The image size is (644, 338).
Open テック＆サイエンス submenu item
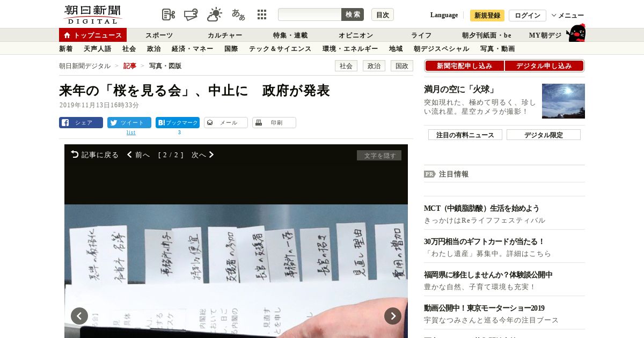(280, 49)
